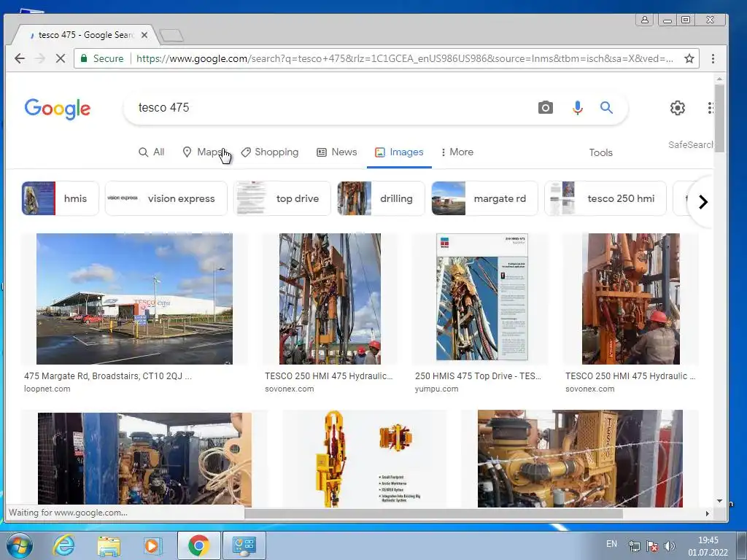Launch Windows Media Player from the taskbar
Viewport: 747px width, 560px height.
point(153,545)
